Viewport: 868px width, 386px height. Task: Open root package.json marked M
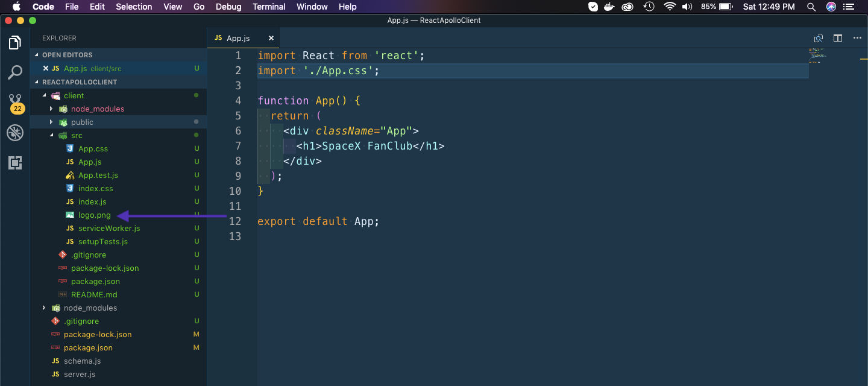[88, 347]
